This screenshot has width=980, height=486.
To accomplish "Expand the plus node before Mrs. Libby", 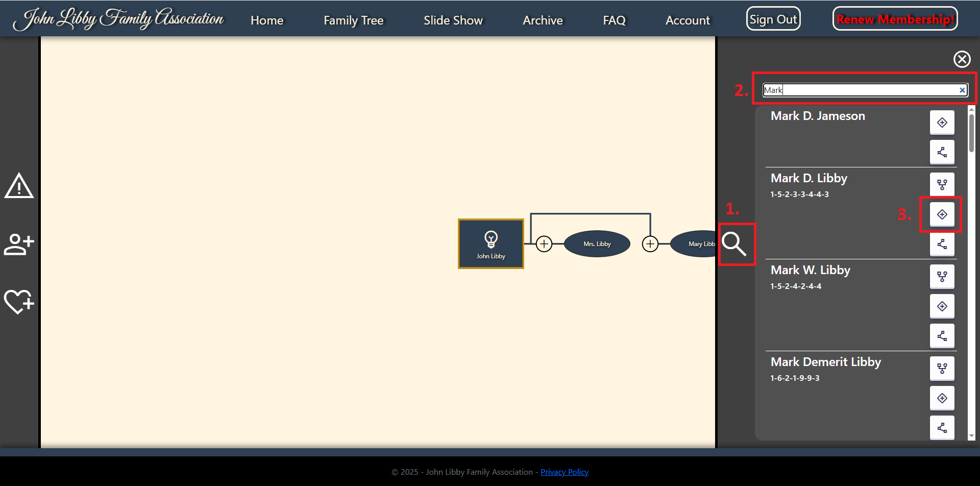I will 544,244.
